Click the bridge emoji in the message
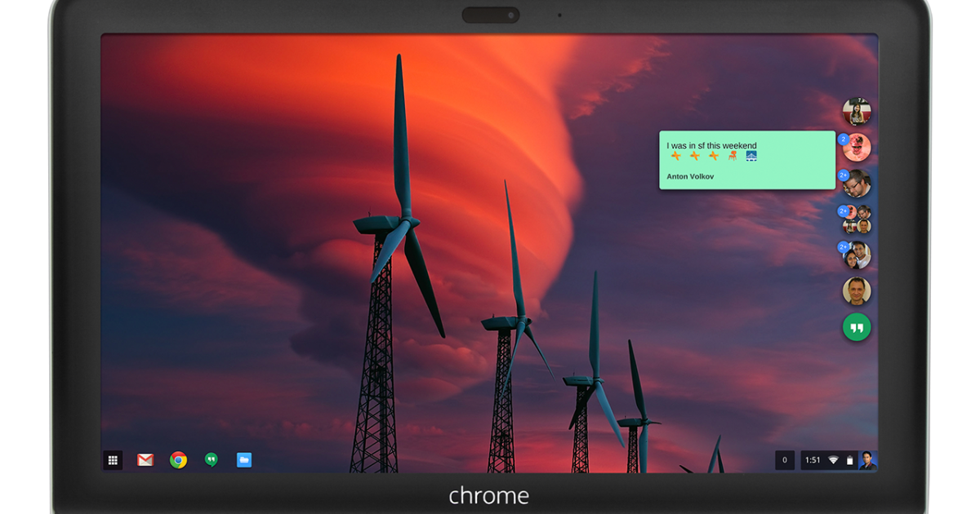The width and height of the screenshot is (980, 514). point(751,156)
